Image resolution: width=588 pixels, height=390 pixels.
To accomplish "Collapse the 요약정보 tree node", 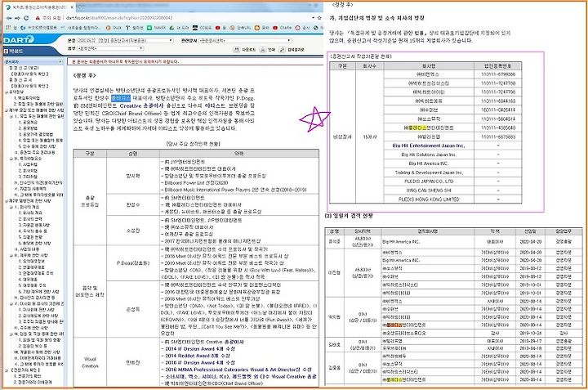I will point(7,92).
